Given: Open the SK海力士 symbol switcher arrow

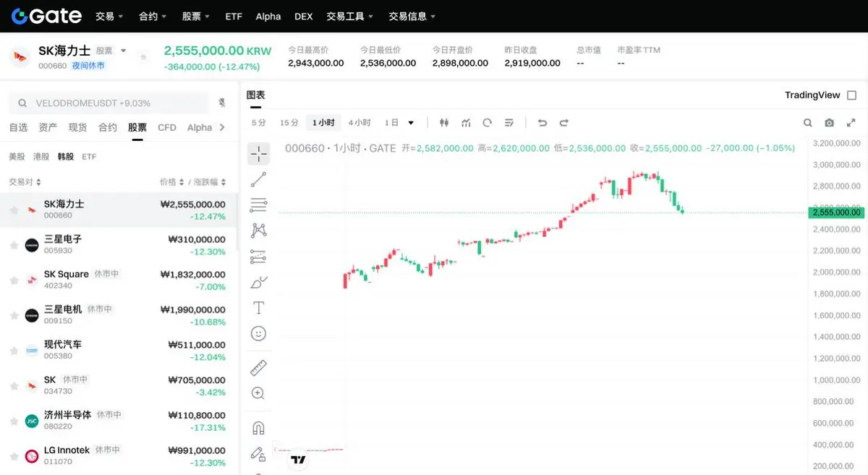Looking at the screenshot, I should click(x=123, y=51).
